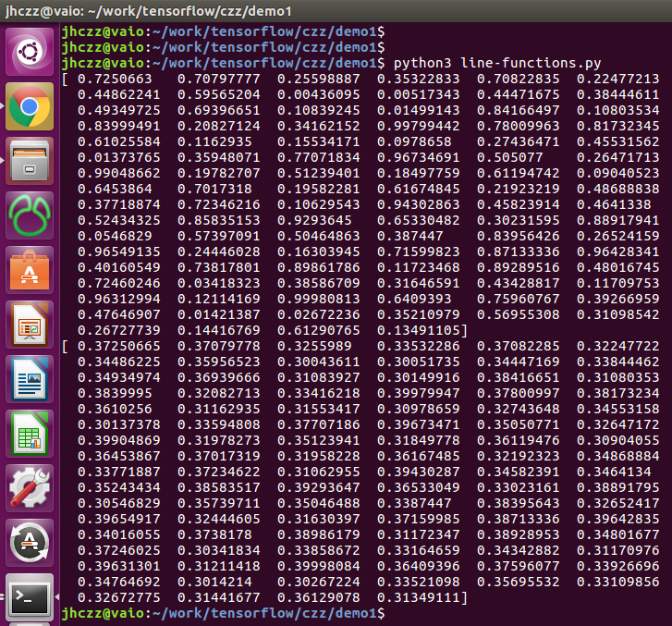Select value 0.99980813 in first array
Screen dimensions: 672x626
[x=318, y=299]
